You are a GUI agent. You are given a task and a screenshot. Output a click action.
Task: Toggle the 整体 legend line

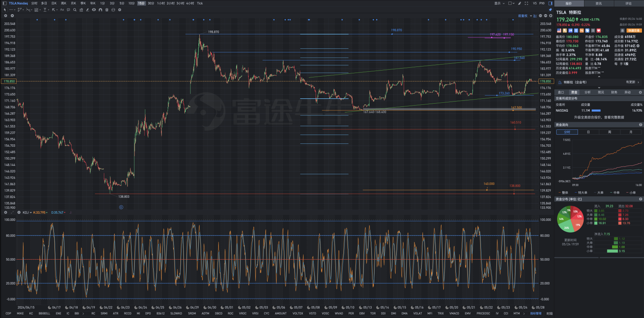click(x=563, y=193)
